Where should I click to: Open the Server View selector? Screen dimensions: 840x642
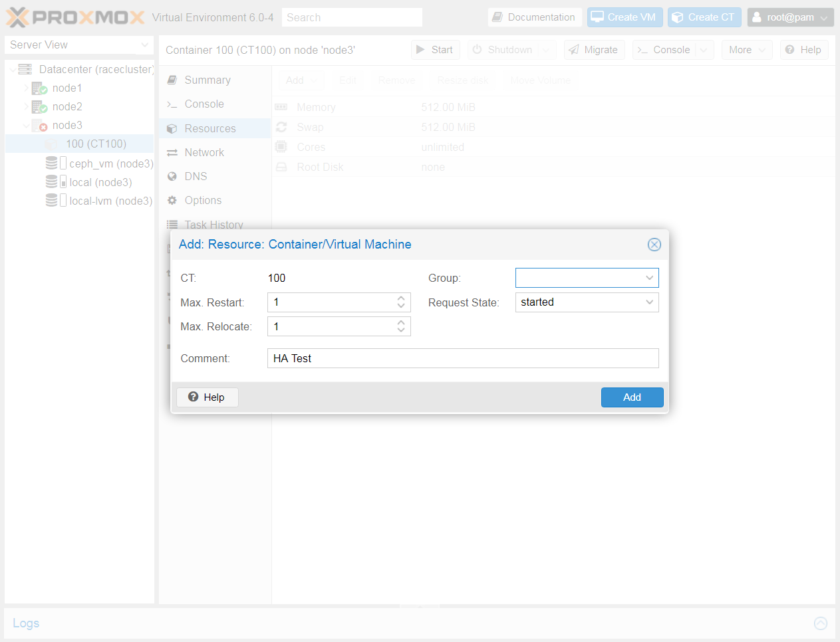[x=79, y=45]
